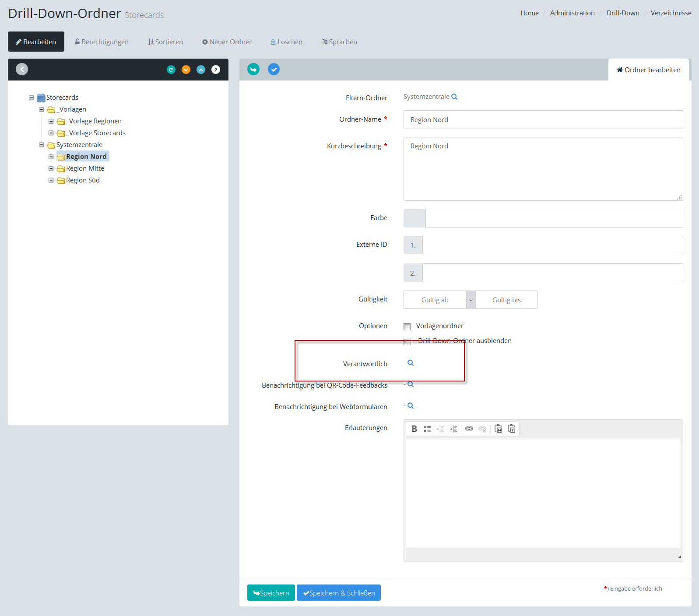This screenshot has height=616, width=699.
Task: Enable the Vorlagenordner checkbox
Action: tap(407, 326)
